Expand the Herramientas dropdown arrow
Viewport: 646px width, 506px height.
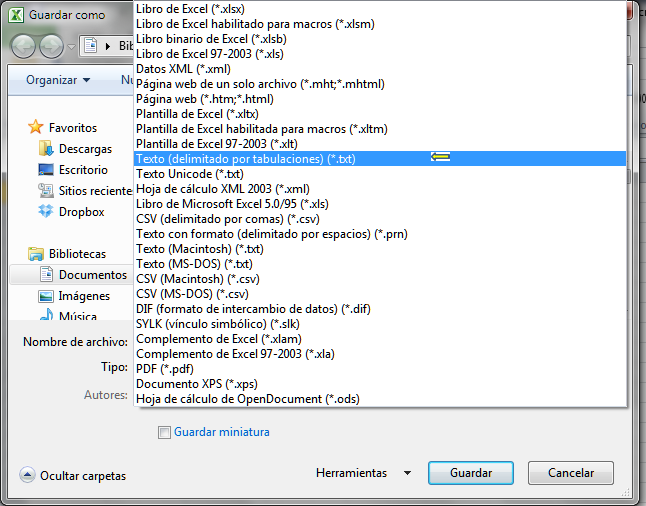click(x=407, y=473)
